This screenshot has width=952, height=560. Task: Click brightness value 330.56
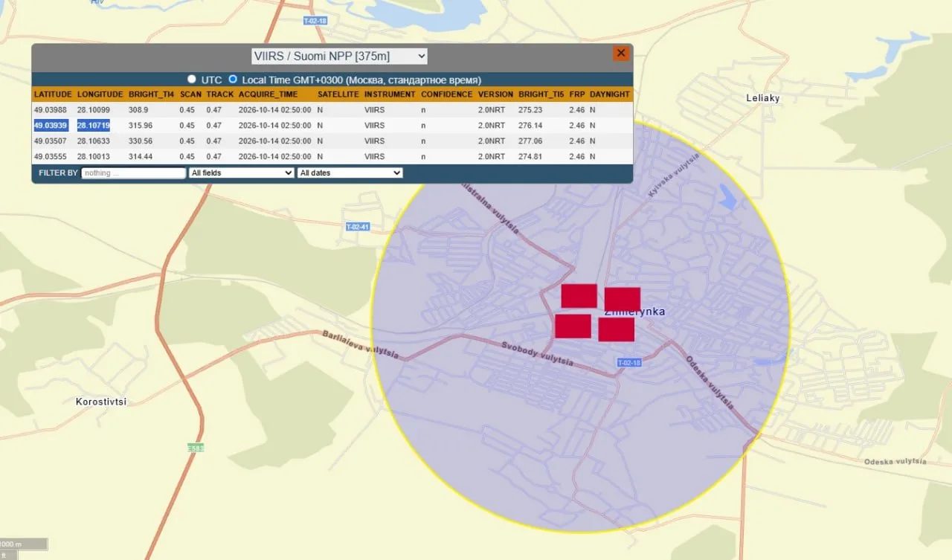[141, 141]
